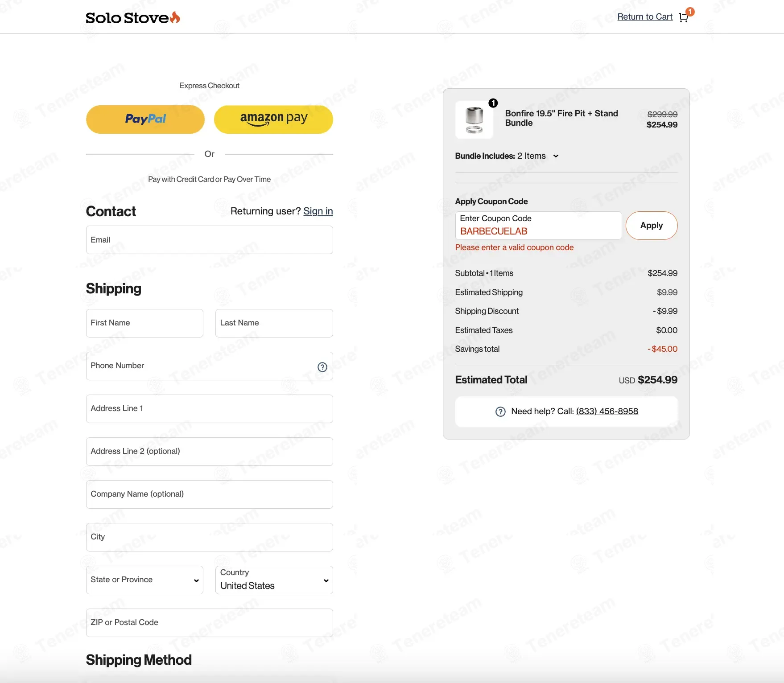Image resolution: width=784 pixels, height=683 pixels.
Task: Open the Bonfire fire pit product thumbnail
Action: [x=474, y=119]
